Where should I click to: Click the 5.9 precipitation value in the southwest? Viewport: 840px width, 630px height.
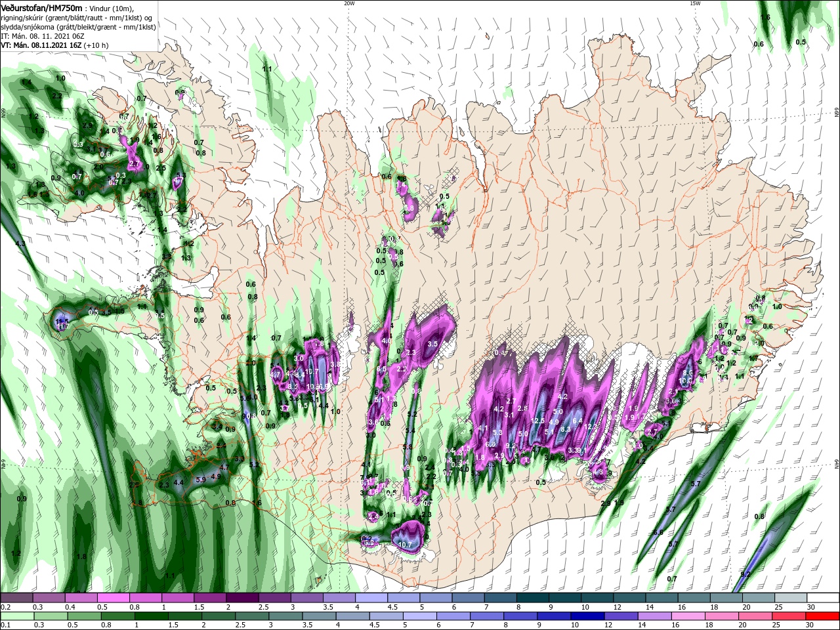click(201, 480)
